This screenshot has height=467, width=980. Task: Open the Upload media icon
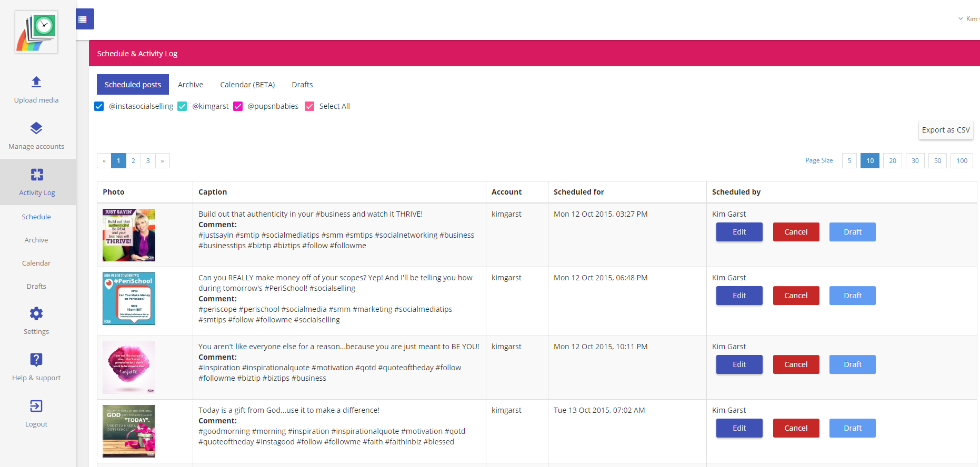[36, 82]
